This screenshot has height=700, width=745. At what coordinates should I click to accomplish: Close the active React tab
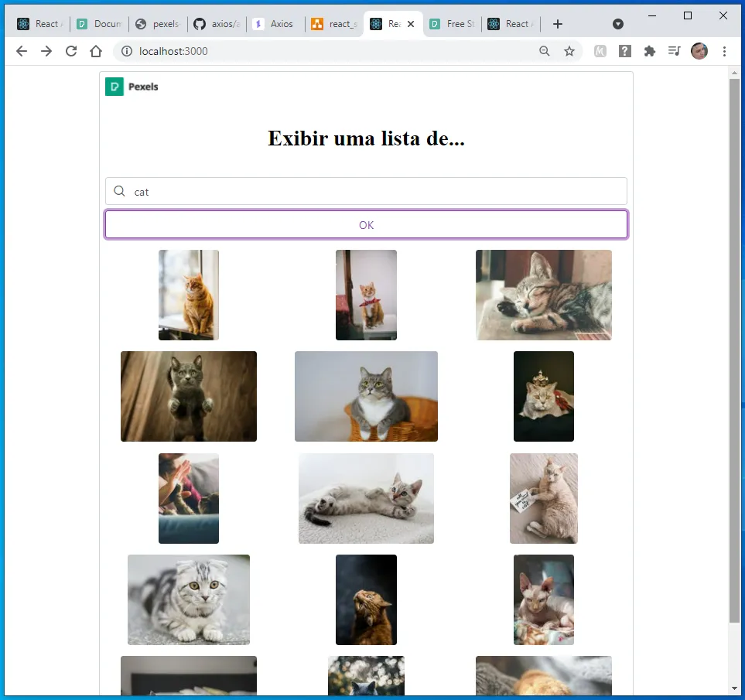(x=411, y=24)
